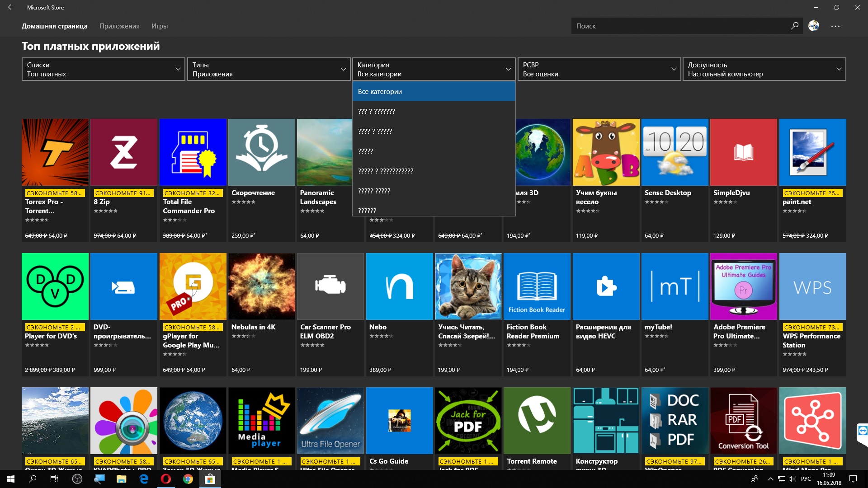Open SimpleDjvu app icon
868x488 pixels.
coord(744,152)
